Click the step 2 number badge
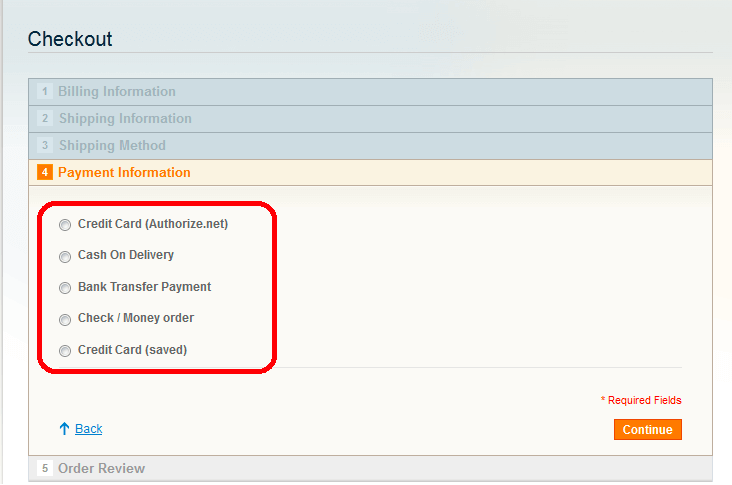 tap(45, 119)
